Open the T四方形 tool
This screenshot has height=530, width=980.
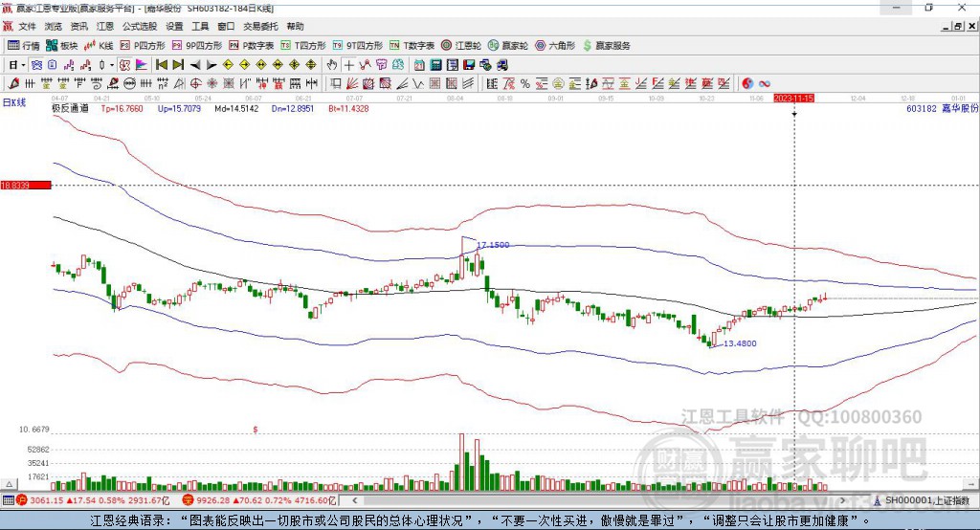click(x=303, y=46)
